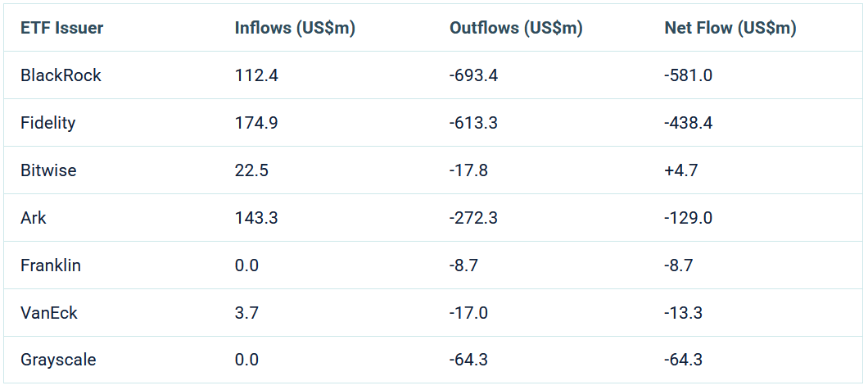The image size is (868, 390).
Task: Click VanEck's inflow value 3.7
Action: point(246,312)
